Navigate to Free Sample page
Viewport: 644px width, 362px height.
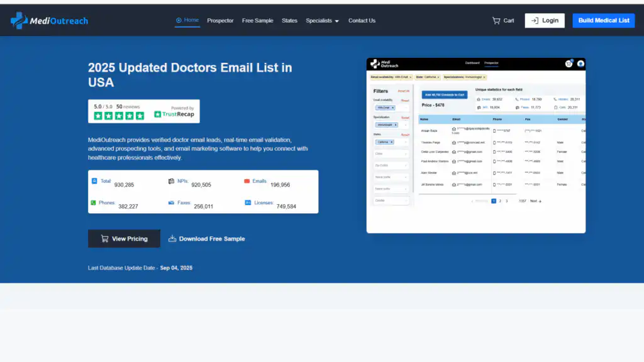258,21
